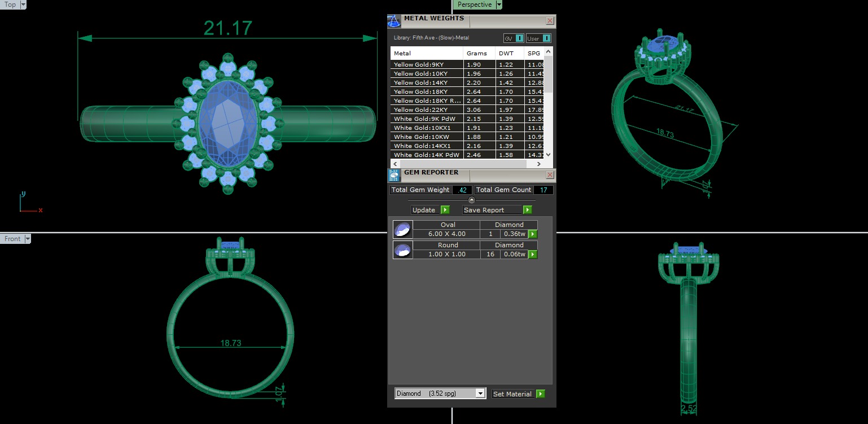Close the Gem Reporter panel
The image size is (868, 424).
[x=550, y=175]
